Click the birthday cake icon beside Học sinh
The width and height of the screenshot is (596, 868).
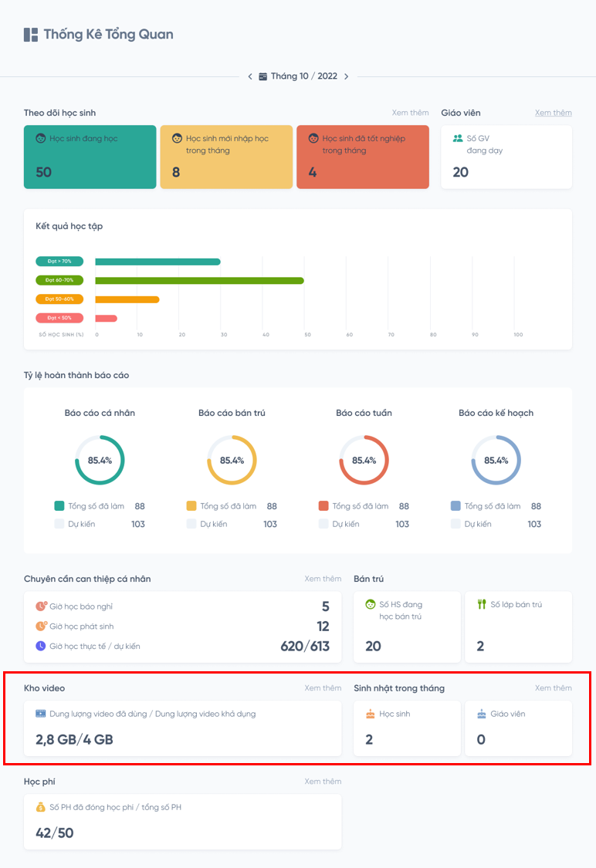point(370,714)
